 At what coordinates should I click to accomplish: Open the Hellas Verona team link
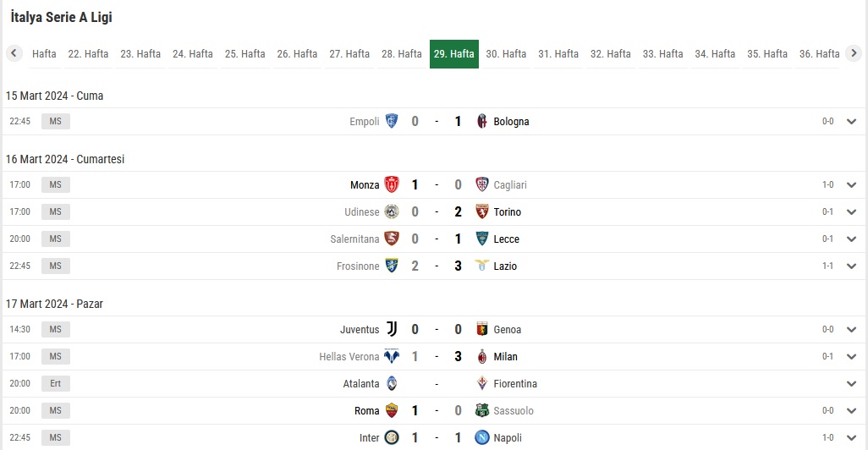(x=349, y=356)
